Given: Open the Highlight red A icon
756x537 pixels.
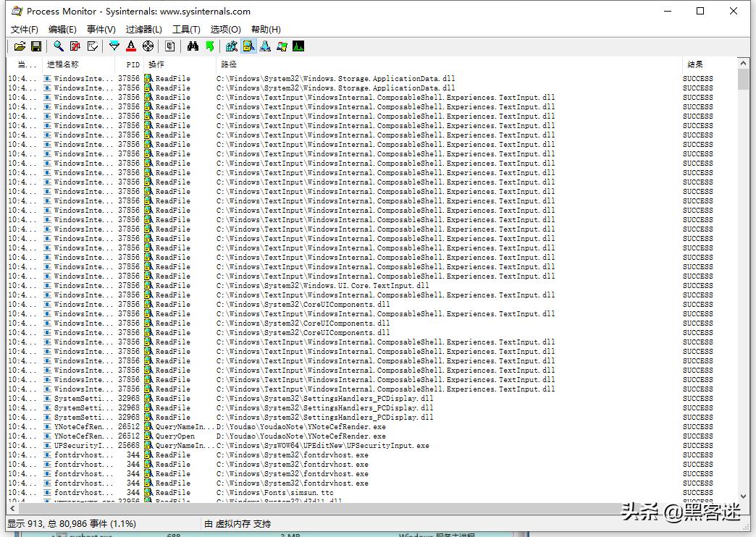Looking at the screenshot, I should coord(131,46).
